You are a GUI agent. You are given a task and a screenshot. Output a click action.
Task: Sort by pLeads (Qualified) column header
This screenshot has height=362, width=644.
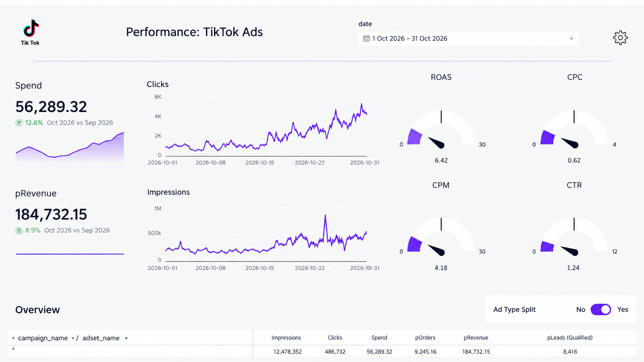(570, 338)
